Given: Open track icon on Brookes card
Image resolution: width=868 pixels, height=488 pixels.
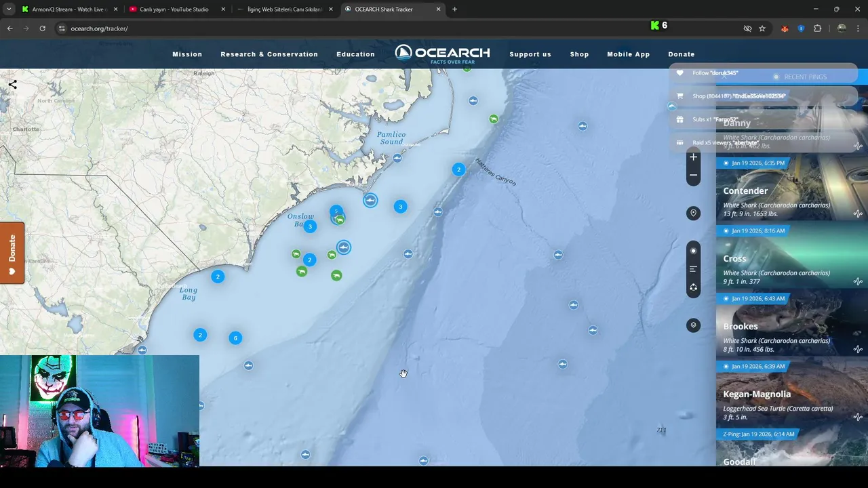Looking at the screenshot, I should point(858,349).
